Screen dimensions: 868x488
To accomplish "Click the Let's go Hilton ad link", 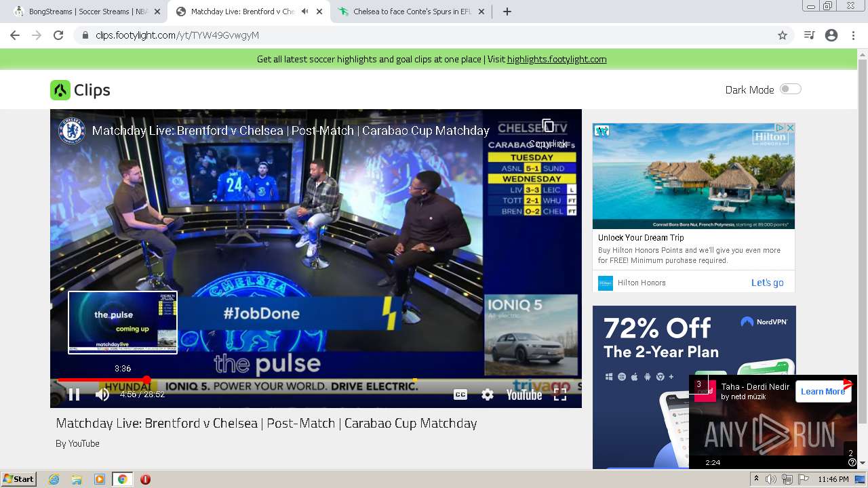I will [767, 283].
